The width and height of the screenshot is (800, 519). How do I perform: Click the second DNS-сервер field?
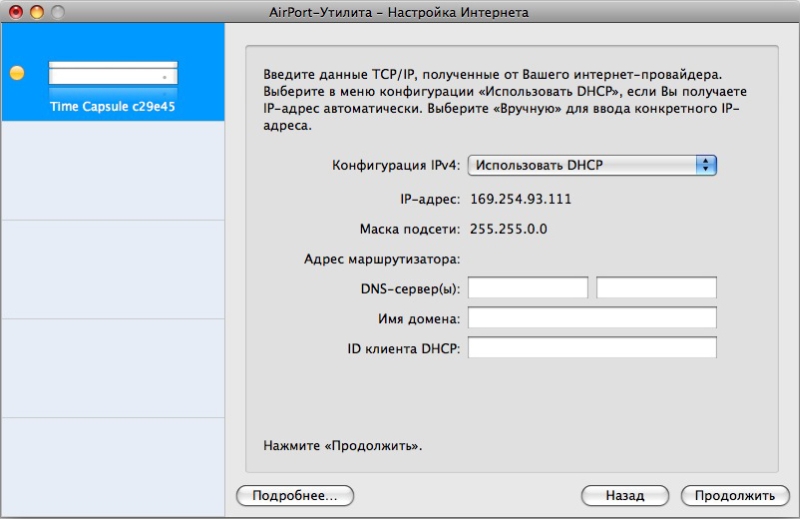(x=656, y=288)
